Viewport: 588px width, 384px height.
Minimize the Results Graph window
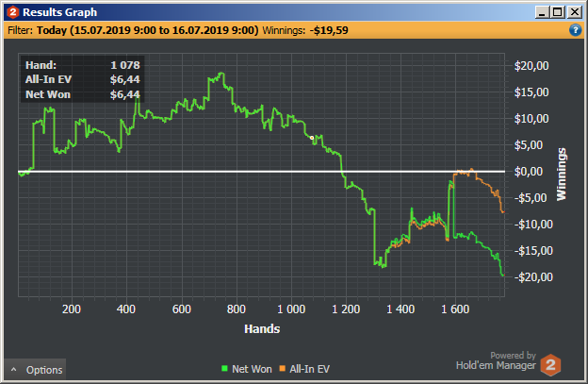pyautogui.click(x=542, y=12)
